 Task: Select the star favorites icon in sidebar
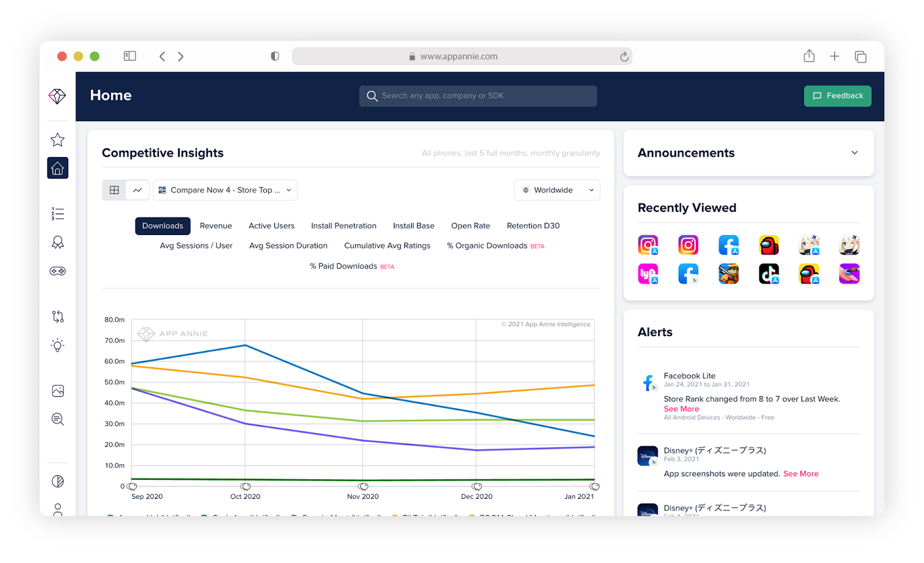click(x=57, y=139)
